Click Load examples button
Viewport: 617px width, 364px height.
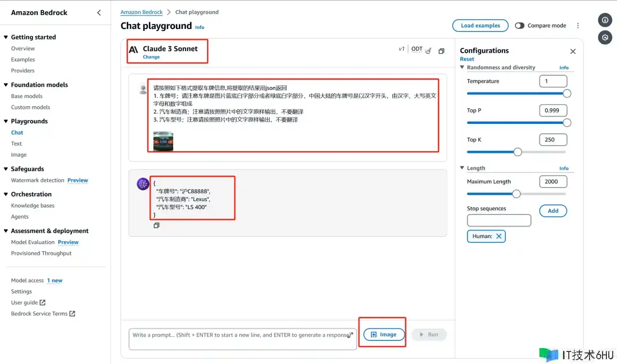(480, 26)
